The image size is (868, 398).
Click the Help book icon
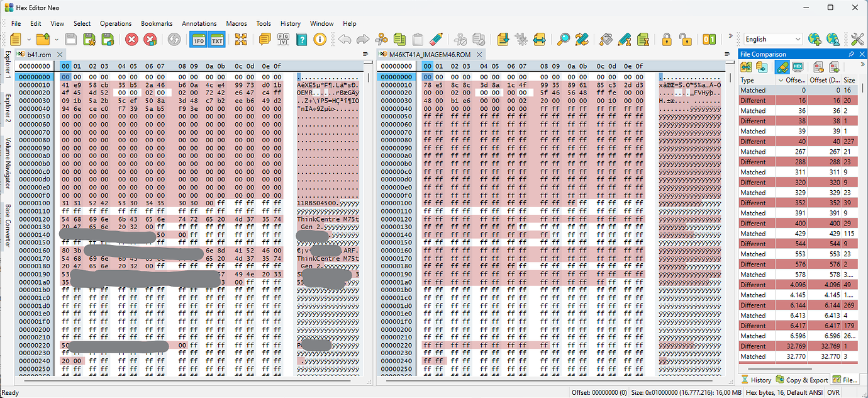[301, 39]
